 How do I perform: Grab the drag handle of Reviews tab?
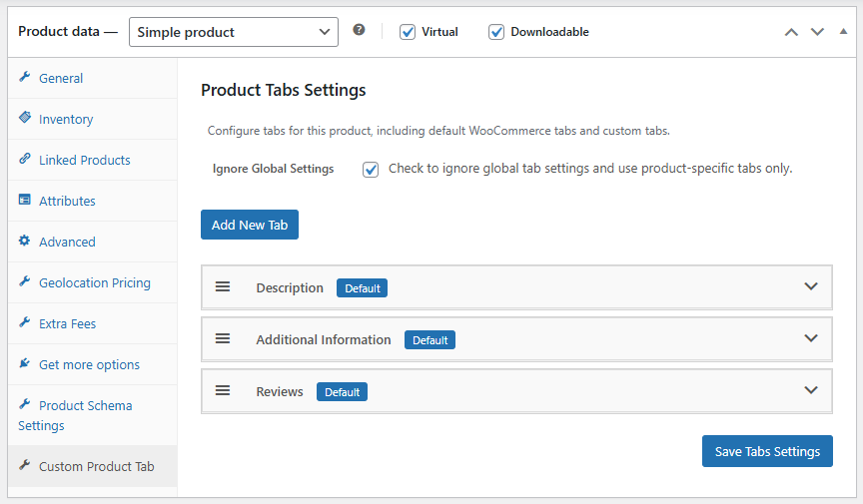tap(223, 390)
